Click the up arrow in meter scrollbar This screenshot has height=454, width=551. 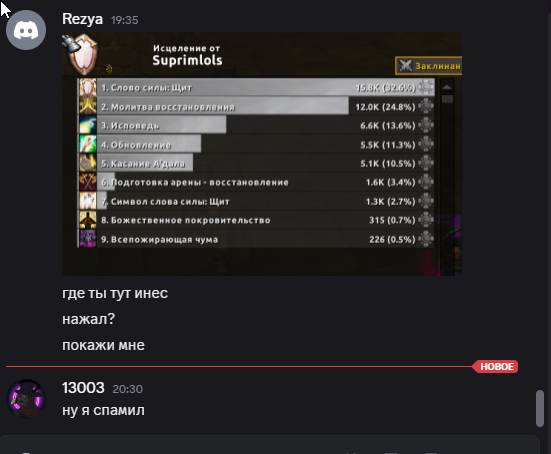[x=447, y=87]
